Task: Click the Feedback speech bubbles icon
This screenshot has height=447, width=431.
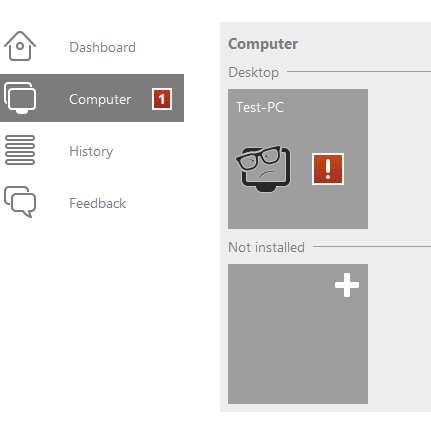Action: point(20,202)
